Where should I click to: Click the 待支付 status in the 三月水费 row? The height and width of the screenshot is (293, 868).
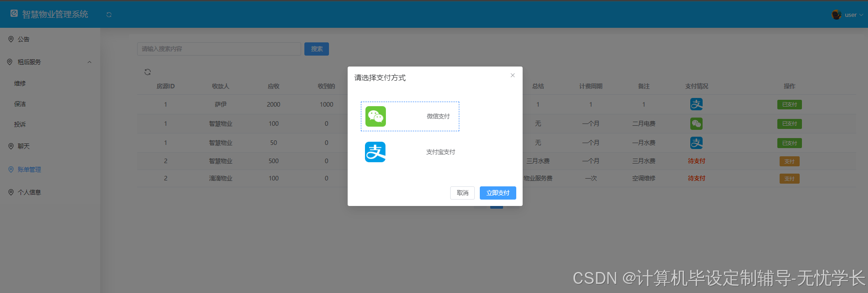[x=696, y=161]
